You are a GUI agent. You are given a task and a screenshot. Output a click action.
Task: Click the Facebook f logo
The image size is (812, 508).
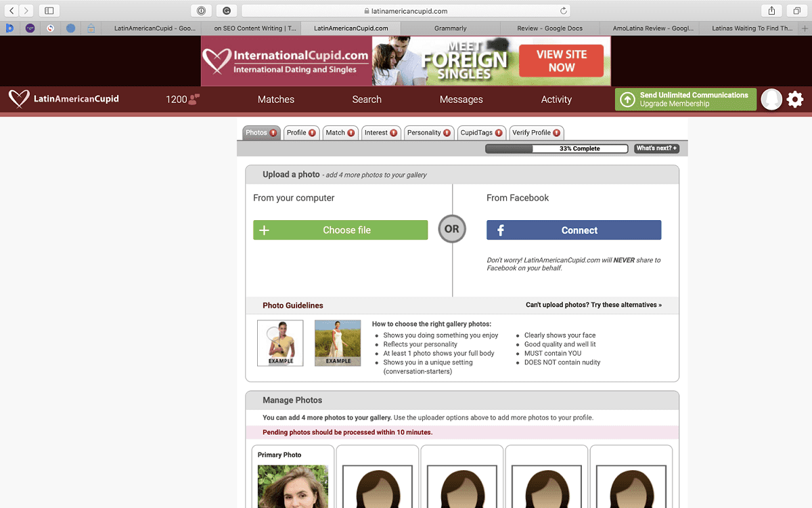coord(501,230)
